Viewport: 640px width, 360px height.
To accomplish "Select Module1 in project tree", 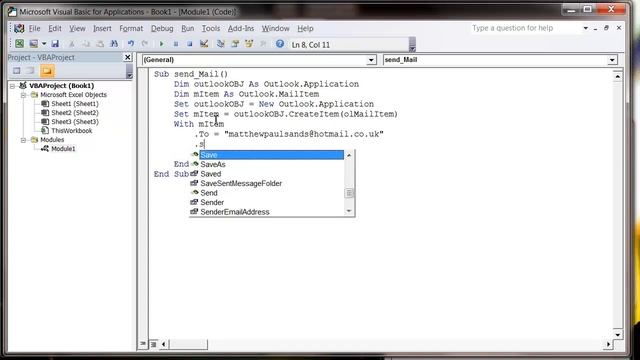I will click(63, 149).
